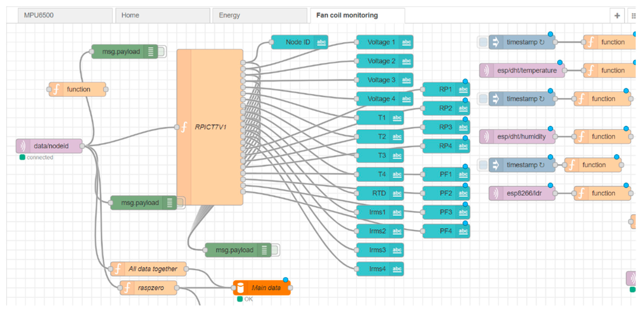Click the MQTT icon on data/nodeid node
This screenshot has width=644, height=314.
point(23,146)
